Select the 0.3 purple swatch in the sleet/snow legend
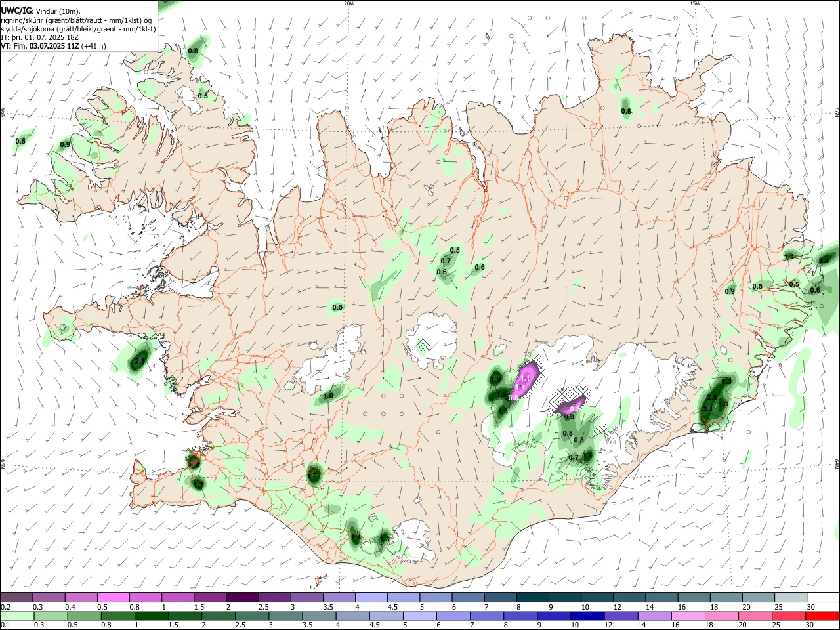Screen dimensions: 840x630 (49, 597)
